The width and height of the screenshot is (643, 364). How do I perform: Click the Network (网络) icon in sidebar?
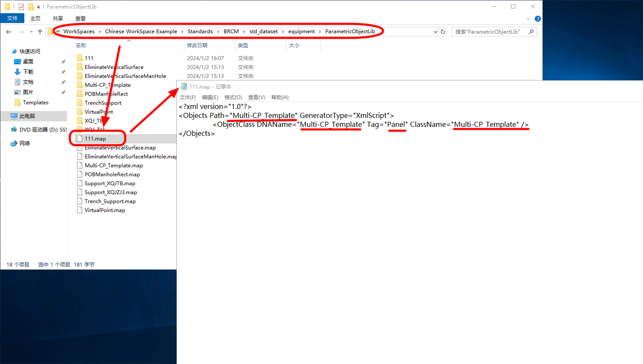pyautogui.click(x=14, y=143)
